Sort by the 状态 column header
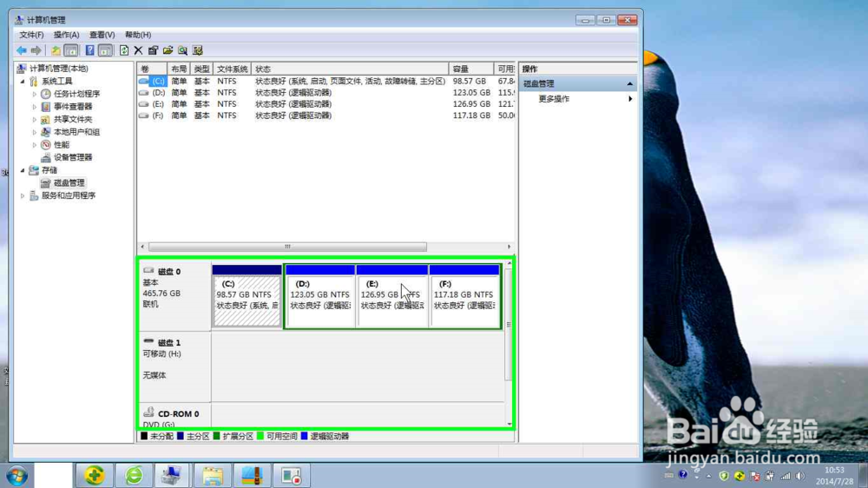868x488 pixels. coord(350,69)
